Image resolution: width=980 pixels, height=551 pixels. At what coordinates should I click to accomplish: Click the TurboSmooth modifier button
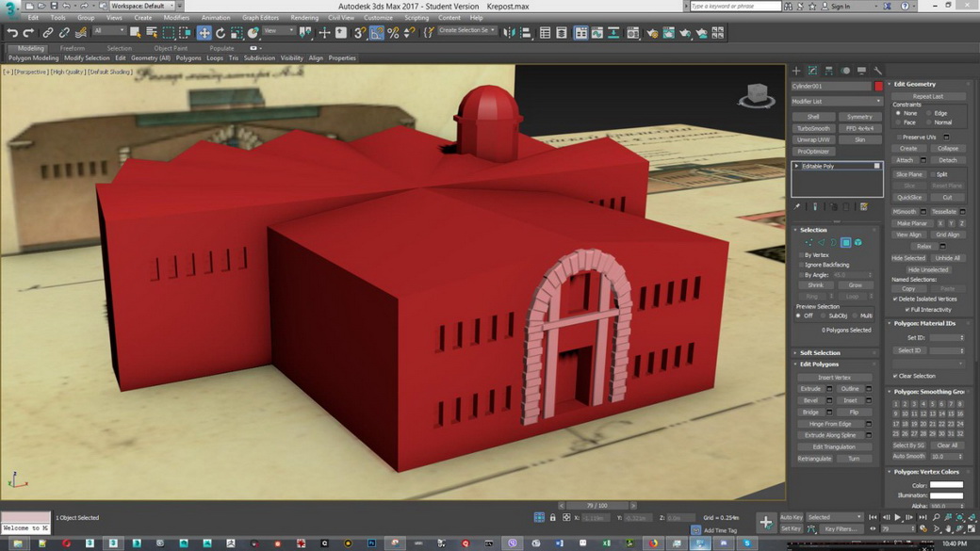[x=813, y=128]
